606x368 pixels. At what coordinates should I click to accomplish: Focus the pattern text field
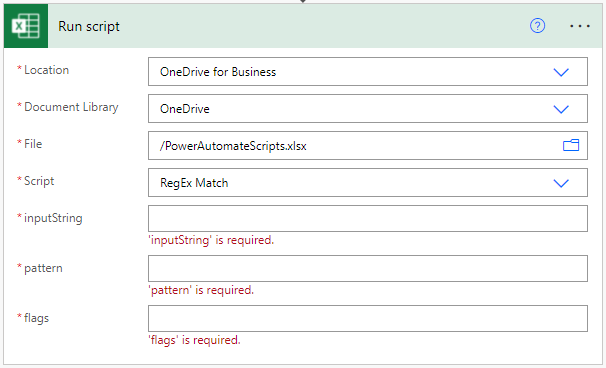[368, 269]
